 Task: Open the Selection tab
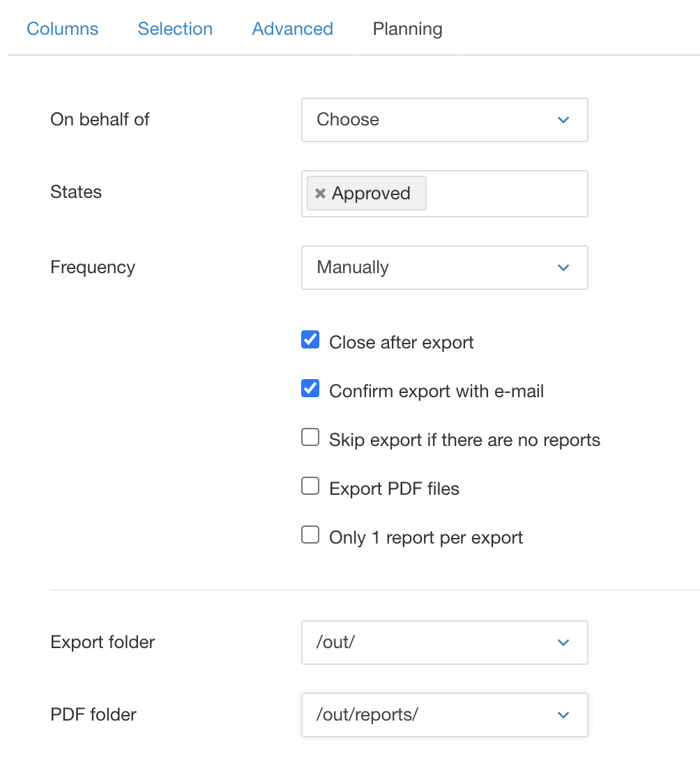175,29
